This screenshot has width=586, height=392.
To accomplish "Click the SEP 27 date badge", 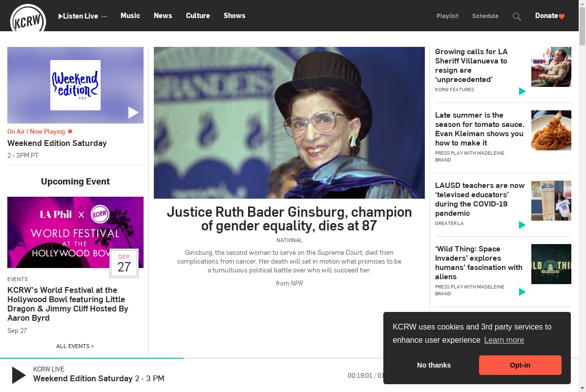I will 124,263.
